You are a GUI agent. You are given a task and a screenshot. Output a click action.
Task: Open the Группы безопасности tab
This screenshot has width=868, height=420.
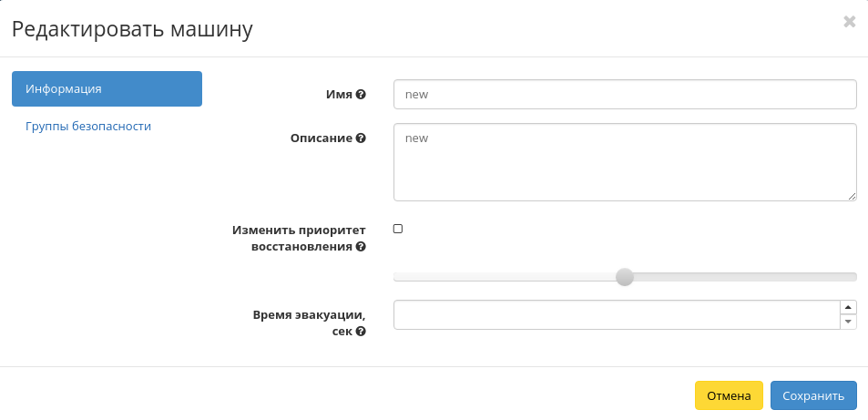pos(88,127)
